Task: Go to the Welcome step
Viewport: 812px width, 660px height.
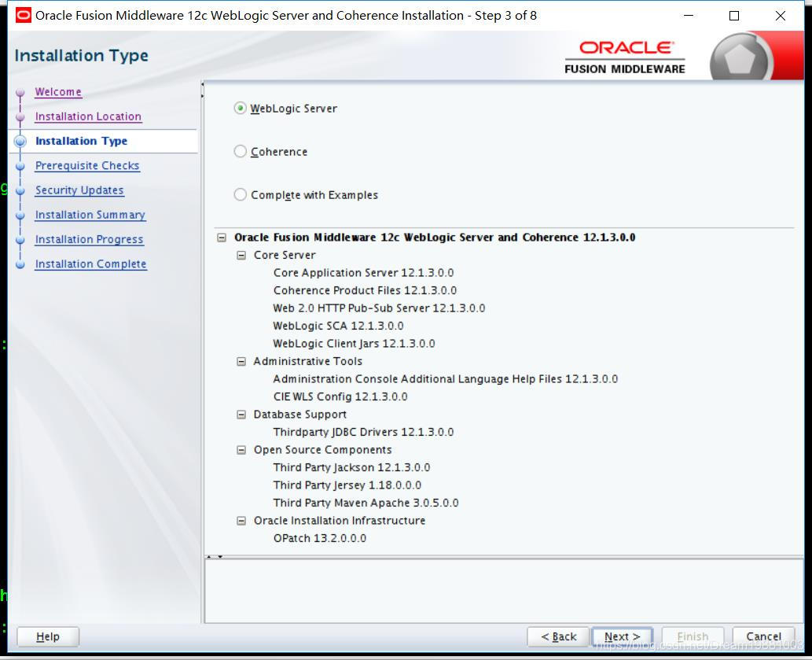Action: (x=58, y=92)
